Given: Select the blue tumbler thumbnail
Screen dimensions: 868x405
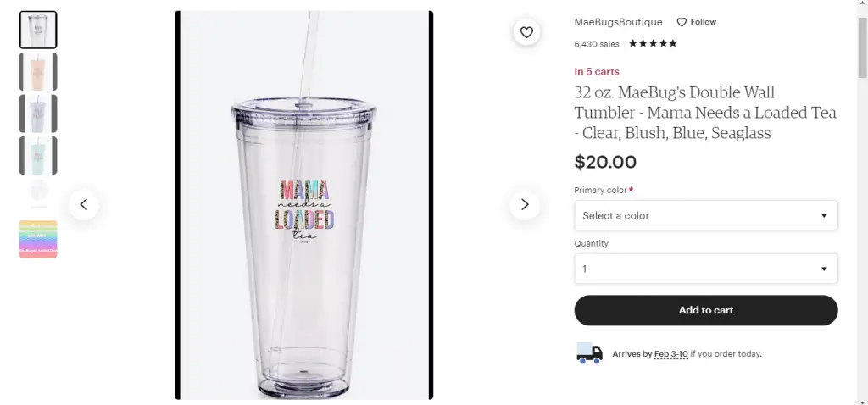Looking at the screenshot, I should [x=38, y=114].
